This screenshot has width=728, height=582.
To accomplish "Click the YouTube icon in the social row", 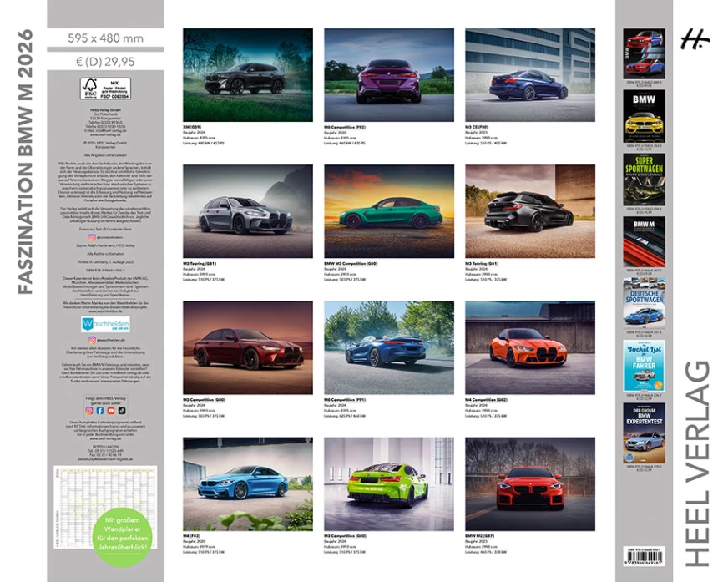I will coord(111,411).
